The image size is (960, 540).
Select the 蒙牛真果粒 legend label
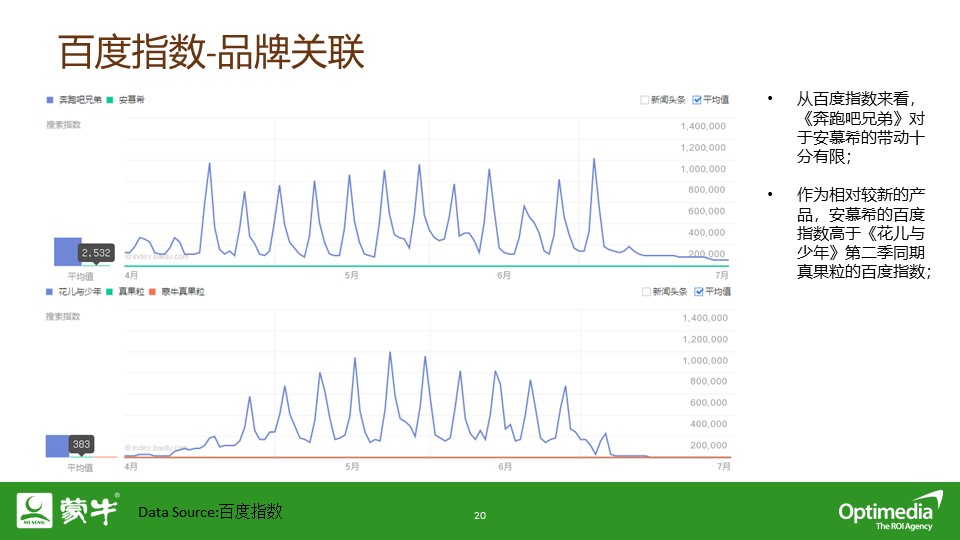182,291
